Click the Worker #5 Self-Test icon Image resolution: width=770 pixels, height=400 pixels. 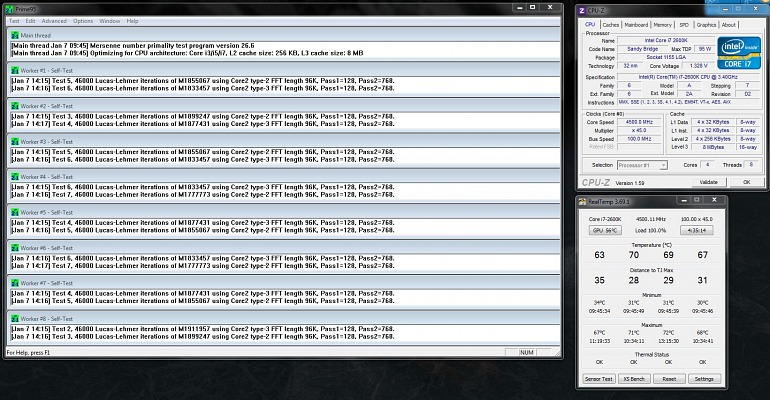(15, 213)
